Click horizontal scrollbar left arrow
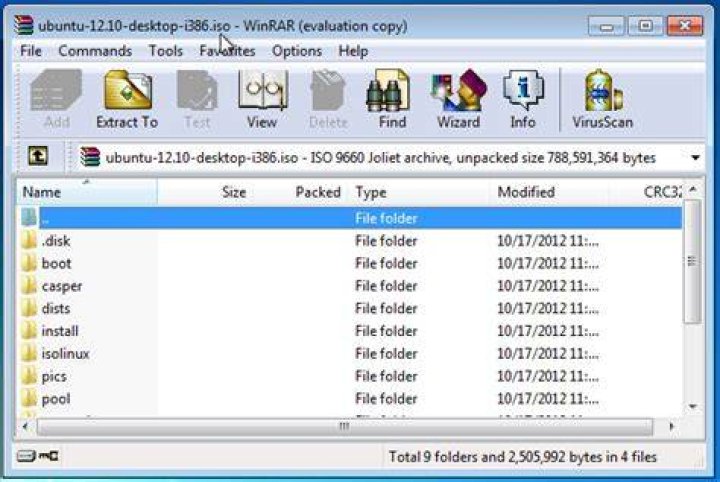The height and width of the screenshot is (482, 720). tap(25, 427)
